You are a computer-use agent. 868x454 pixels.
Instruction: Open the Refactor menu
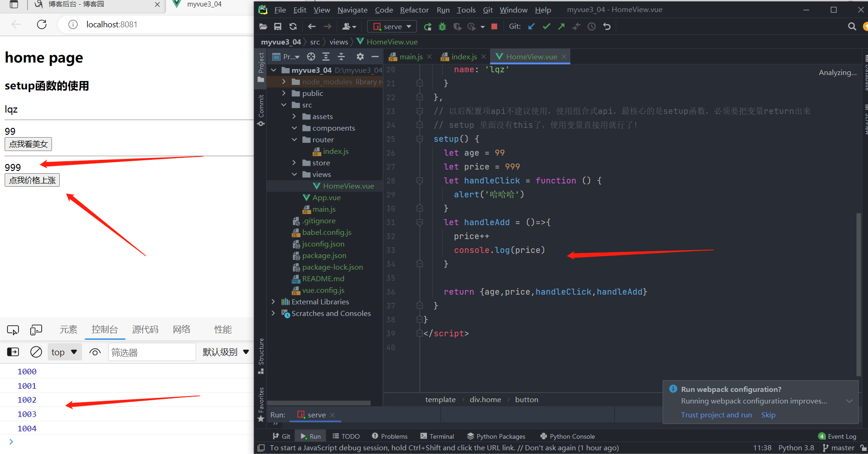coord(415,10)
